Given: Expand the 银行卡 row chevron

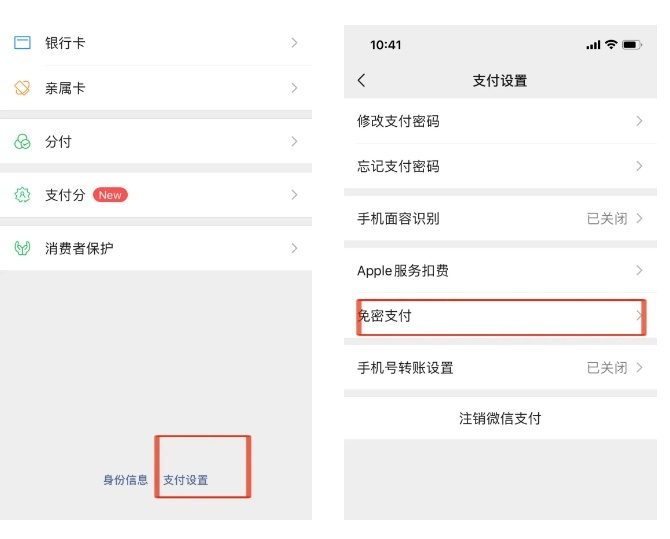Looking at the screenshot, I should (294, 43).
